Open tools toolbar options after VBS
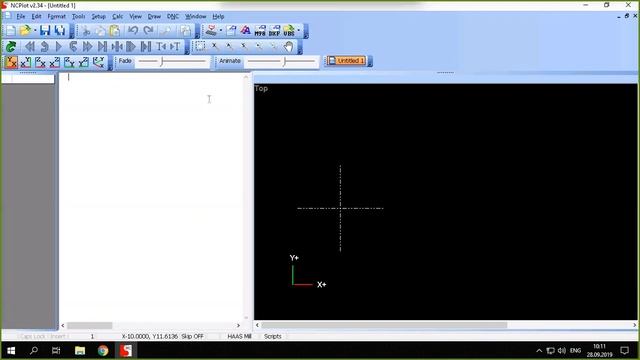Image resolution: width=640 pixels, height=360 pixels. [306, 31]
